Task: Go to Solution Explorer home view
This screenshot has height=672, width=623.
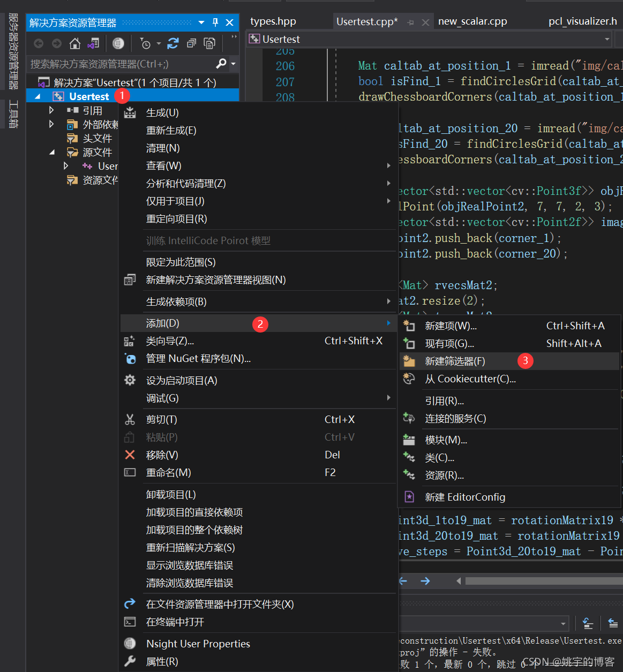Action: (75, 43)
